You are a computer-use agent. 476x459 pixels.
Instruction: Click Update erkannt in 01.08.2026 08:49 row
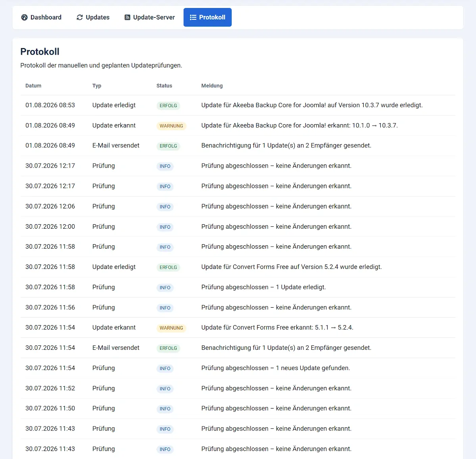pos(114,125)
